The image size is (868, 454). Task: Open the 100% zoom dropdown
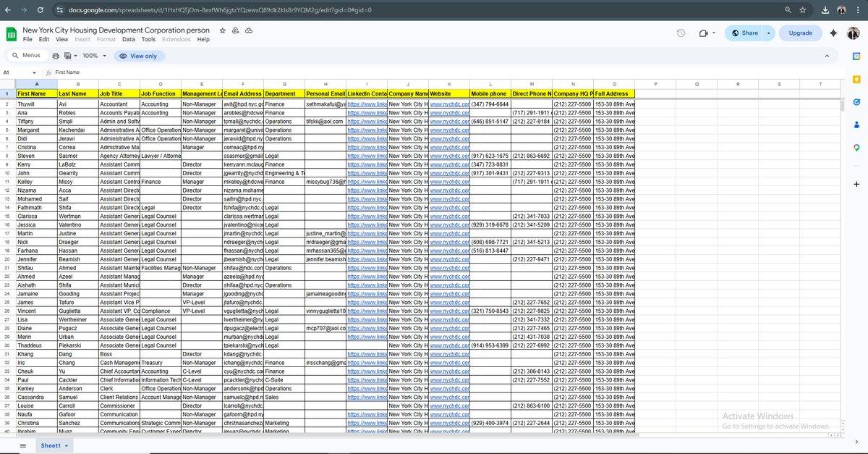[94, 56]
